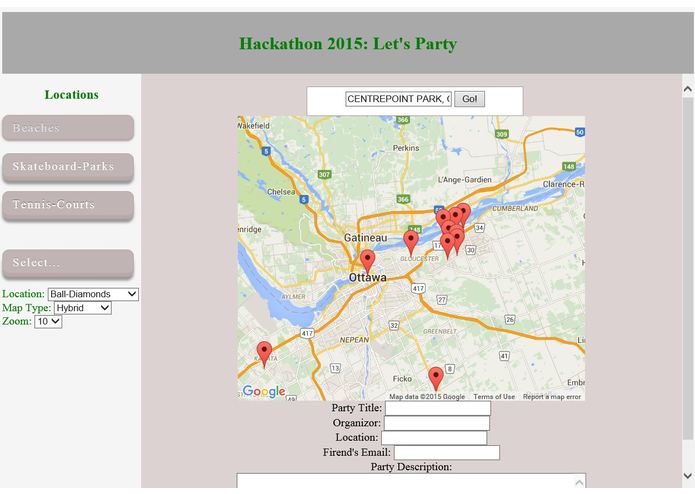This screenshot has width=695, height=494.
Task: Click the GREENBELT label on map
Action: [440, 331]
